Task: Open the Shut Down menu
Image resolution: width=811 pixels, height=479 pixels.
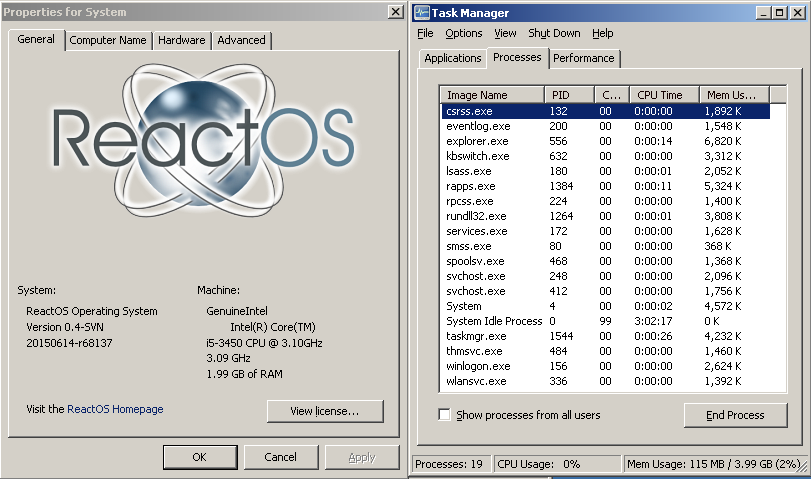Action: click(554, 33)
